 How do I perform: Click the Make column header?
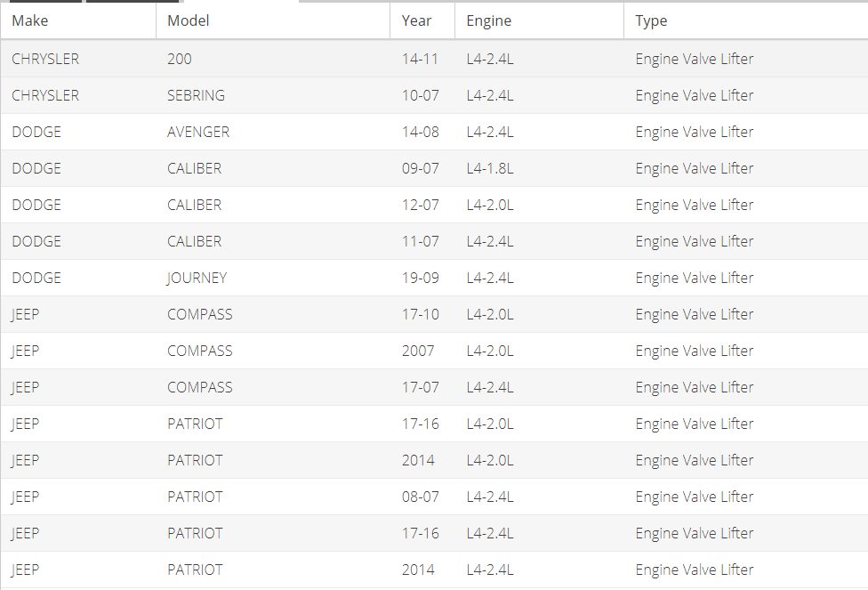(78, 21)
